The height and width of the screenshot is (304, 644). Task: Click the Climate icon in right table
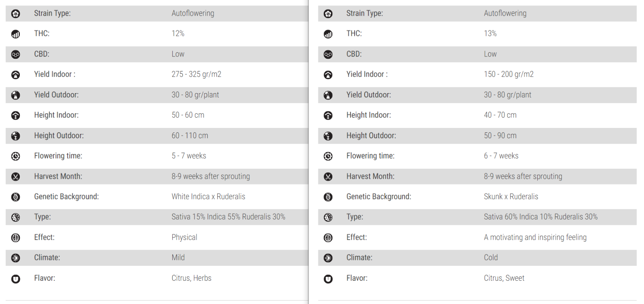pyautogui.click(x=328, y=258)
